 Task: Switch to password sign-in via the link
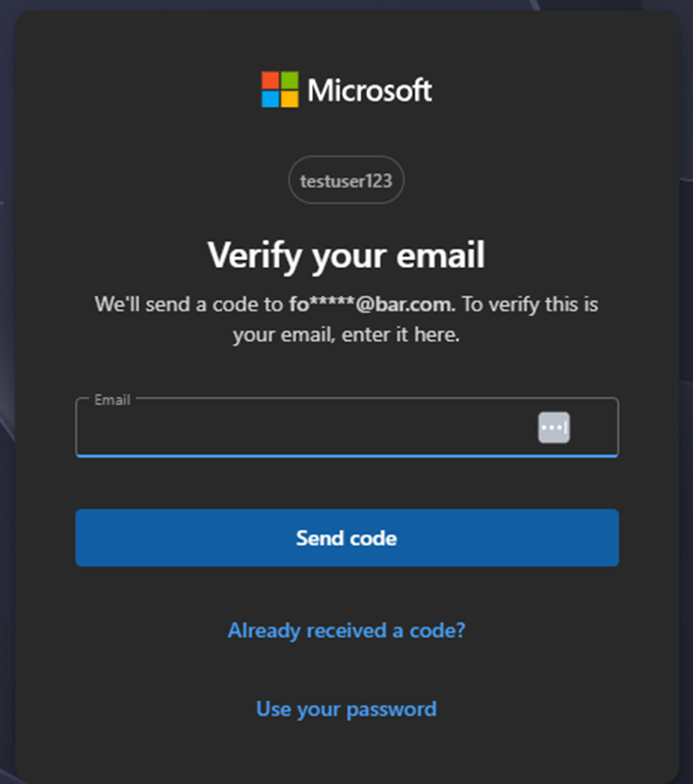click(346, 709)
